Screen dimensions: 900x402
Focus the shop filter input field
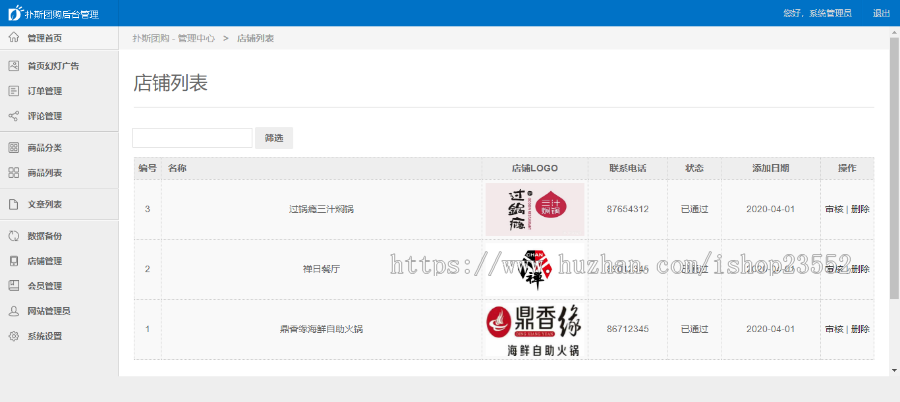coord(192,138)
